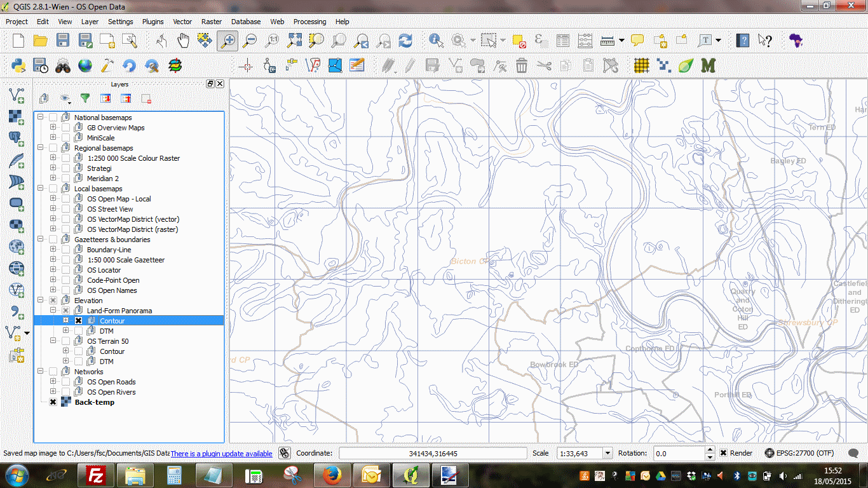Screen dimensions: 868x488
Task: Expand the OS Open Names layer
Action: [x=53, y=290]
